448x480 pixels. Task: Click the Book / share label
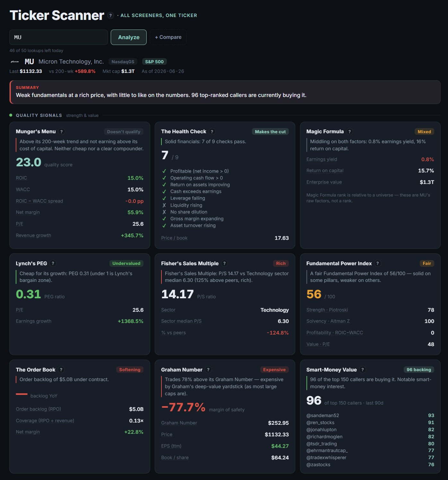click(x=175, y=458)
